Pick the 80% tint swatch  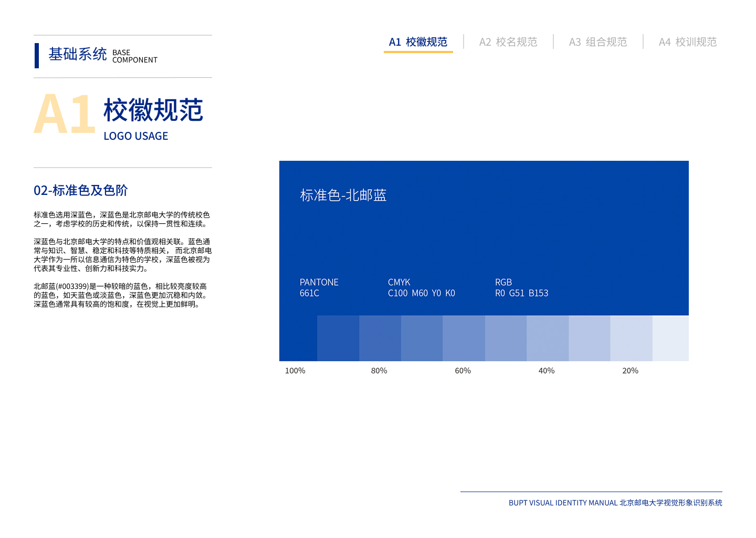click(380, 338)
